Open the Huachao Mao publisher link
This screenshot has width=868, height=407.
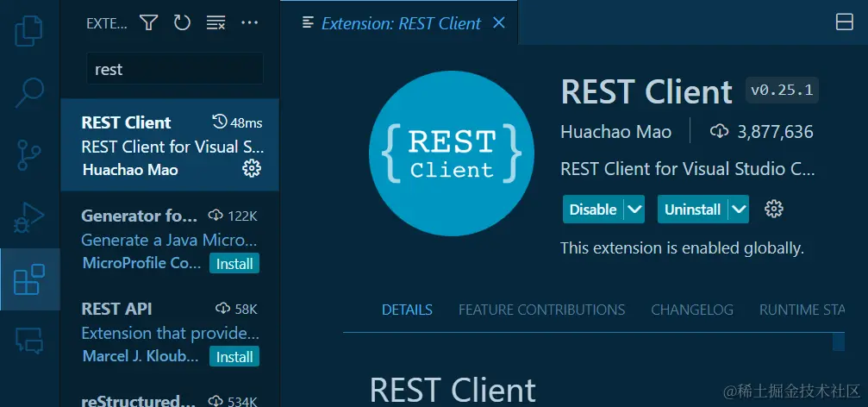(615, 132)
